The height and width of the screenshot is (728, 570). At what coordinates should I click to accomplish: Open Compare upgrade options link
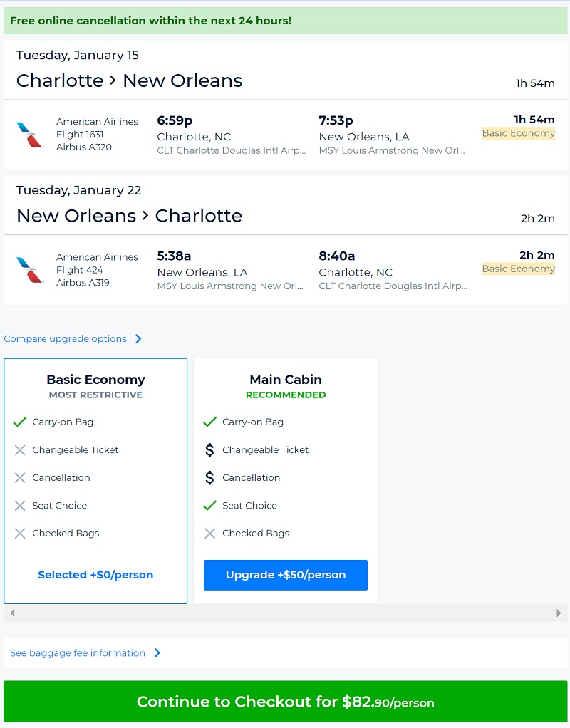pos(66,339)
